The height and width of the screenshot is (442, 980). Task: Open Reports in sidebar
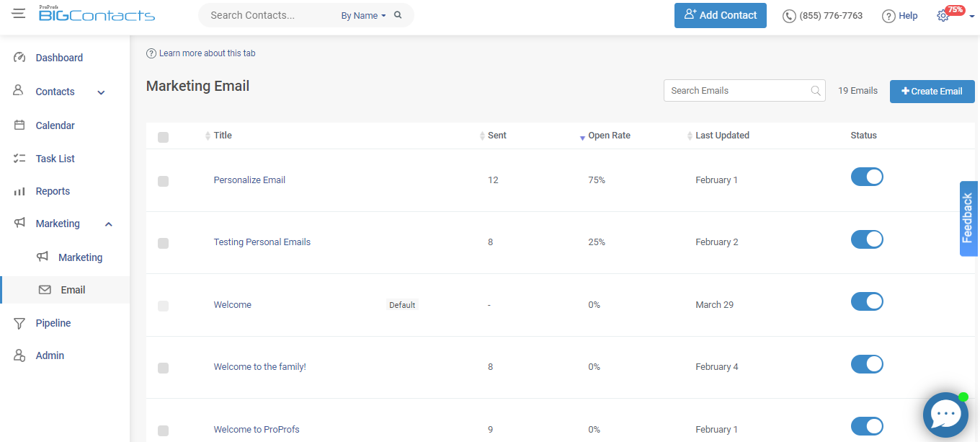53,191
